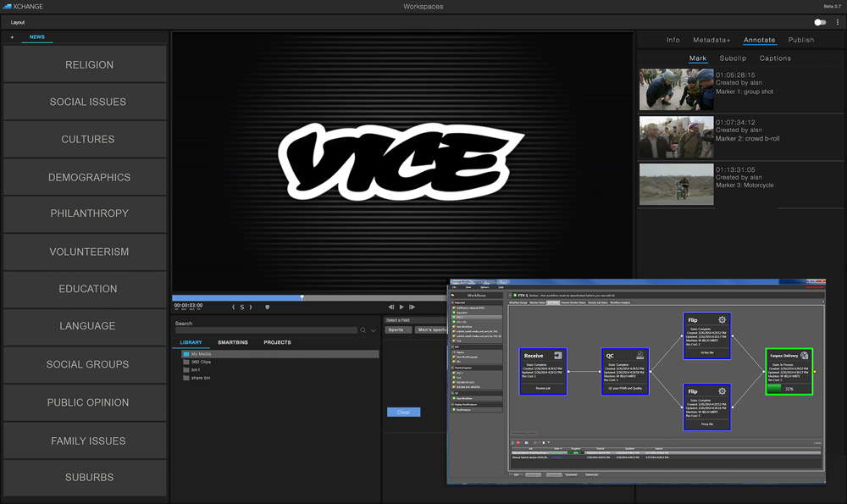847x504 pixels.
Task: Open the Publish tab
Action: [x=801, y=40]
